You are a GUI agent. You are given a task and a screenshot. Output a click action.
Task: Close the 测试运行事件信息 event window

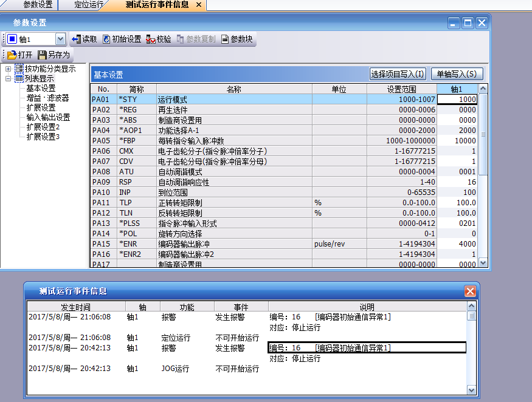[470, 291]
